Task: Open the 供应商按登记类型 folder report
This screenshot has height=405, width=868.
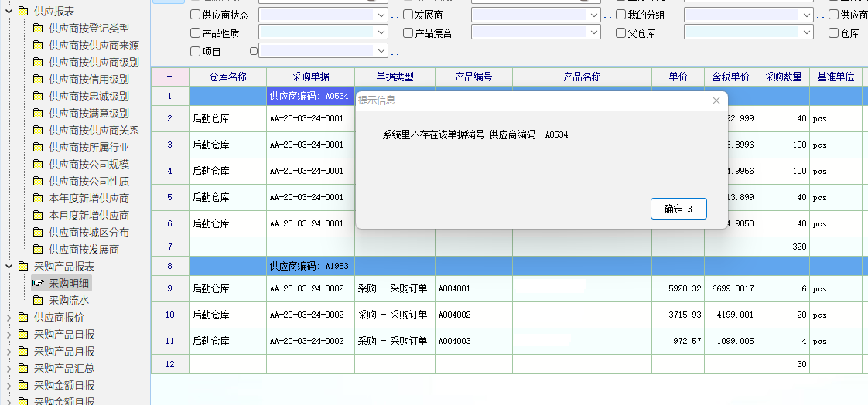Action: point(88,29)
